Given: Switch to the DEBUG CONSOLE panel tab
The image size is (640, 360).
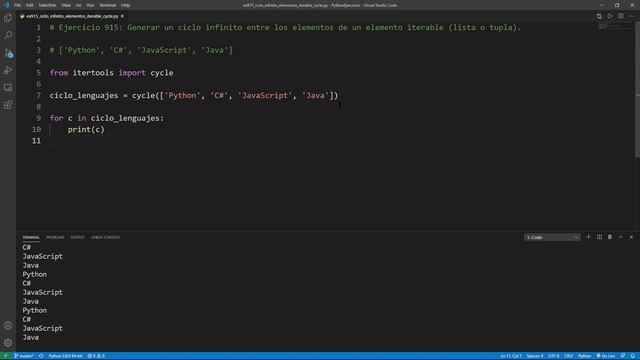Looking at the screenshot, I should 105,238.
